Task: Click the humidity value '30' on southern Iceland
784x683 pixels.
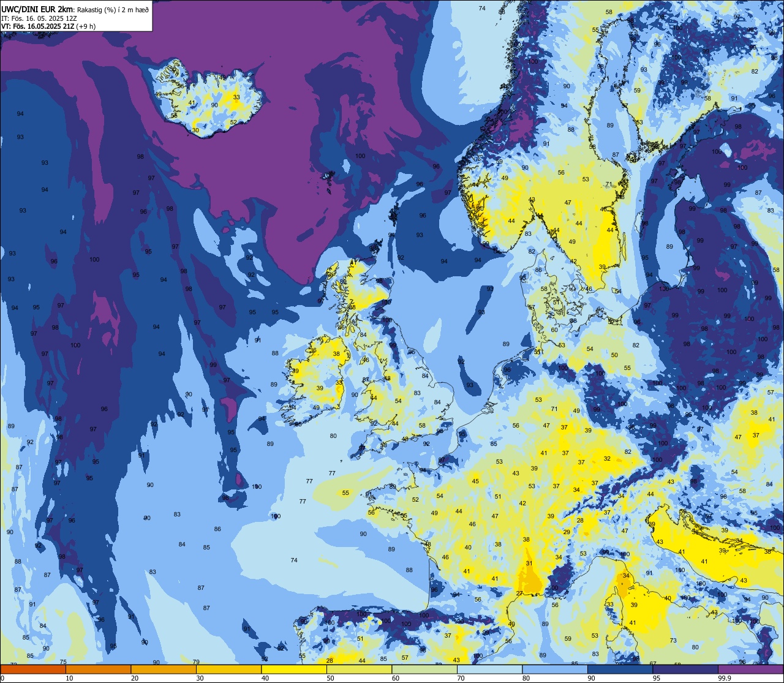Action: tap(195, 130)
